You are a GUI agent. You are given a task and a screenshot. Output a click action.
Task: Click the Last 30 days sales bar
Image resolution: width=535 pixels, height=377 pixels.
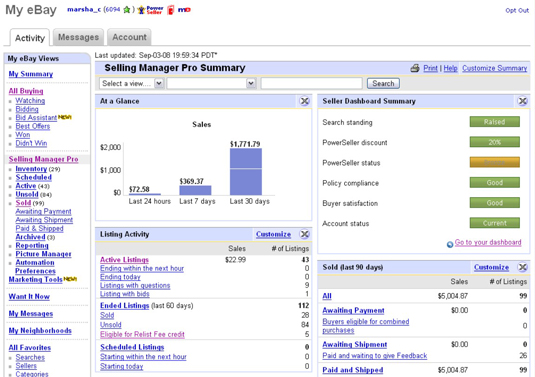pos(246,172)
